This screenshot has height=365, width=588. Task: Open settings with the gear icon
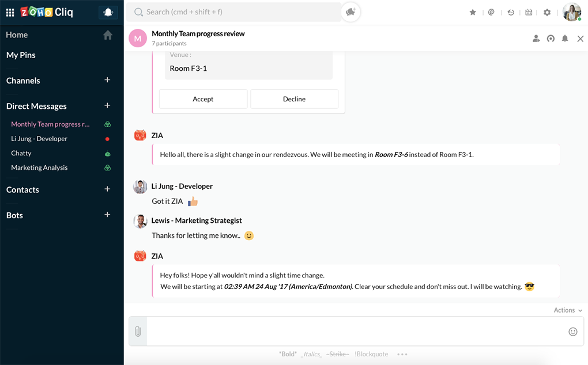point(547,12)
